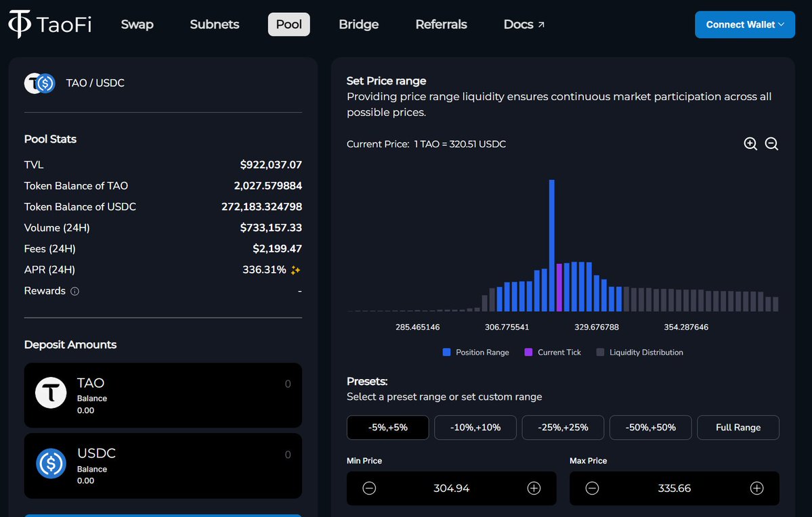Select the -5%,+5% preset range

tap(388, 428)
